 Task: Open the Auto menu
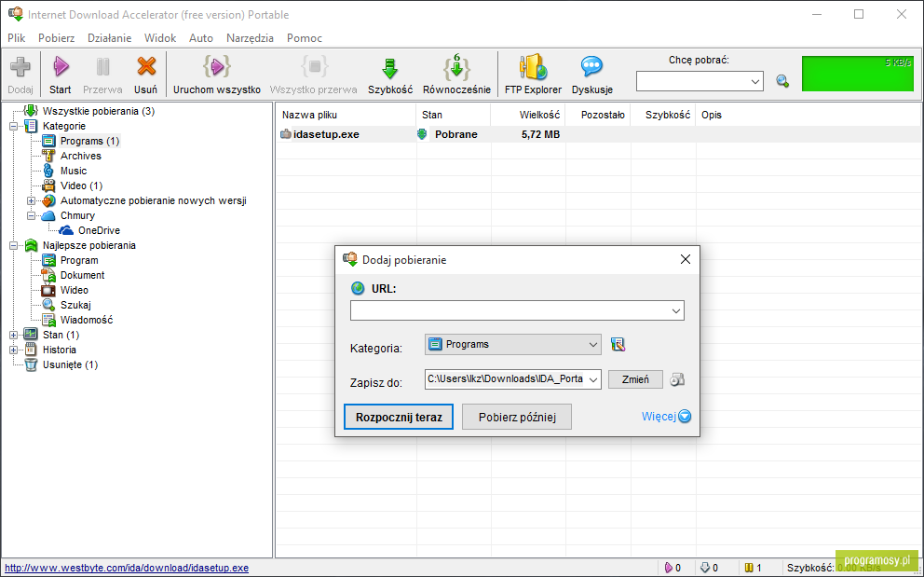(201, 38)
